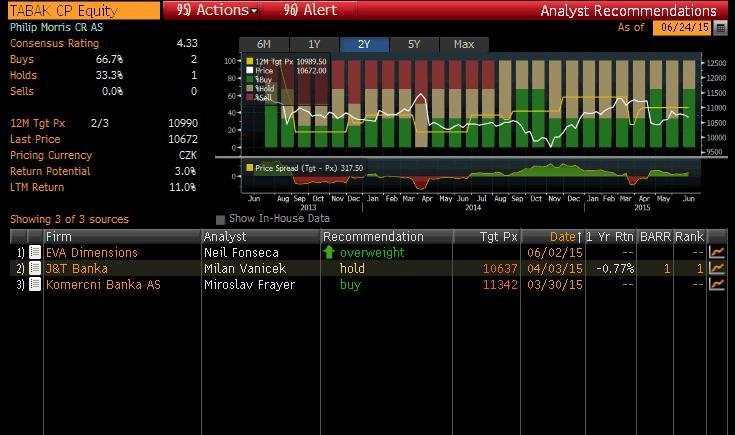
Task: Open the Komercni Banka AS firm link
Action: [x=103, y=285]
